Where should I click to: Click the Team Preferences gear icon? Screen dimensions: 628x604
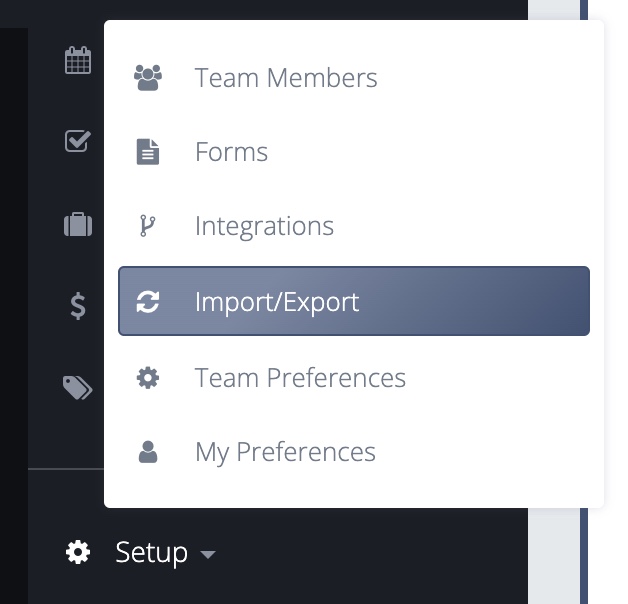[148, 378]
